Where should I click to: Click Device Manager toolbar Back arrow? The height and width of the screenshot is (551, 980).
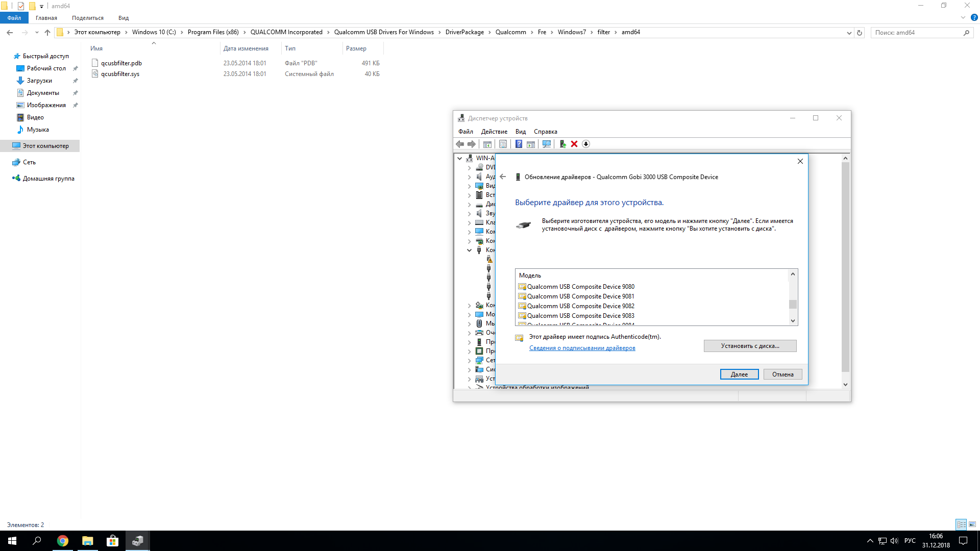click(460, 144)
